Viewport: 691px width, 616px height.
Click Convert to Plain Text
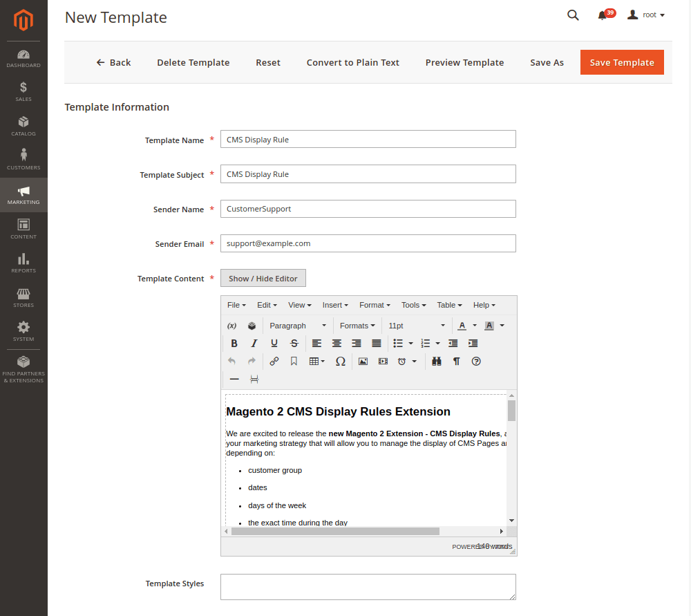click(x=352, y=63)
